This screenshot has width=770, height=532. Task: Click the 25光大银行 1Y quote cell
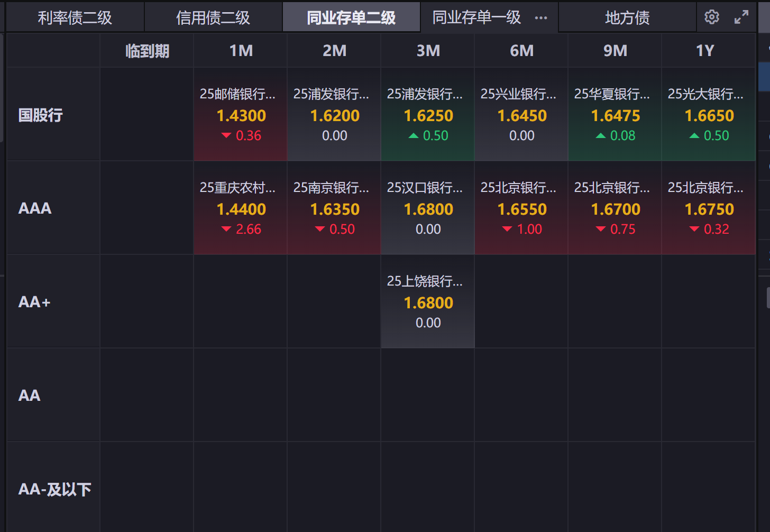[709, 115]
